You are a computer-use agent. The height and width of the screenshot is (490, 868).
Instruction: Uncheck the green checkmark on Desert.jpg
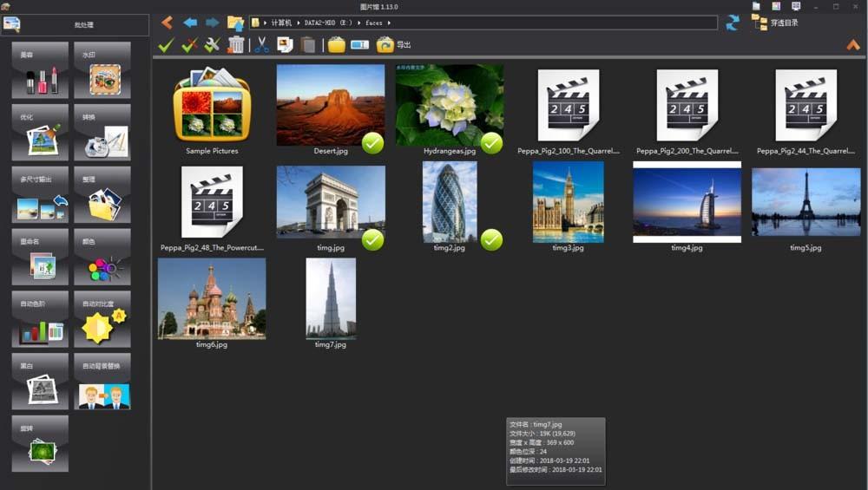[x=372, y=142]
